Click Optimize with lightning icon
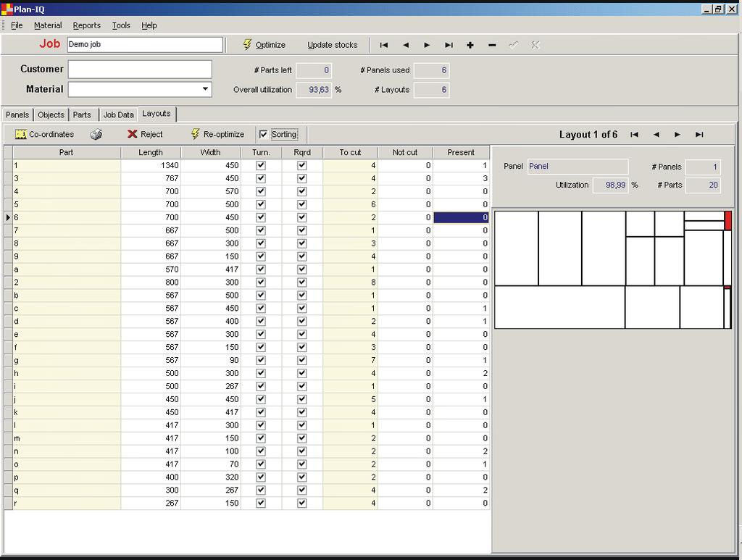The width and height of the screenshot is (742, 560). tap(264, 45)
